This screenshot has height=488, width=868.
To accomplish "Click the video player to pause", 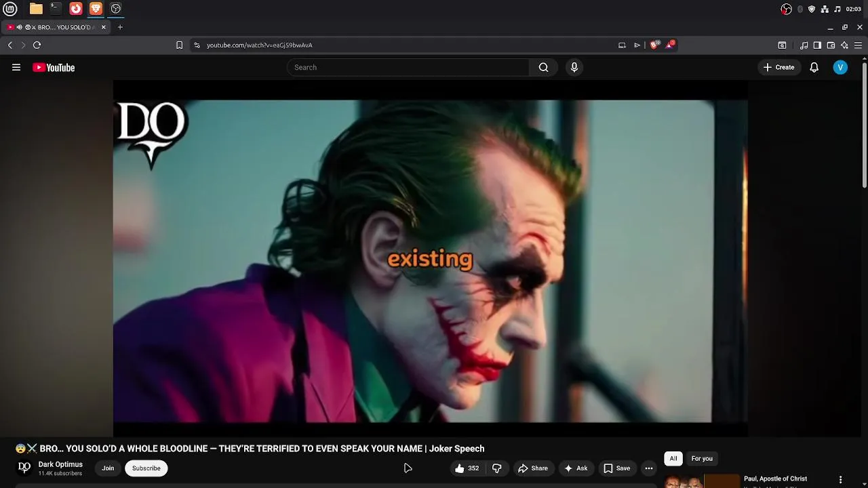I will coord(430,259).
